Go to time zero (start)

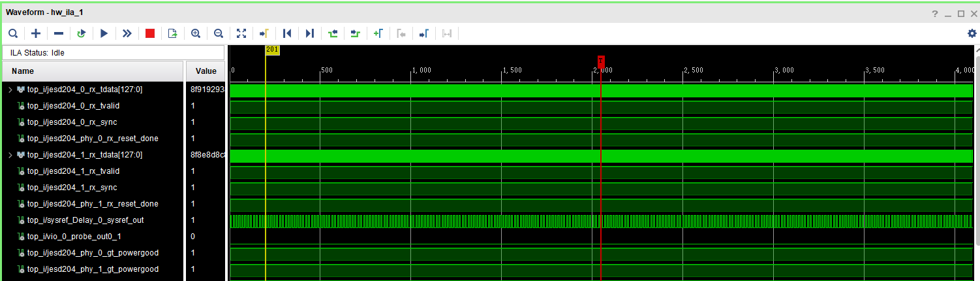point(287,33)
